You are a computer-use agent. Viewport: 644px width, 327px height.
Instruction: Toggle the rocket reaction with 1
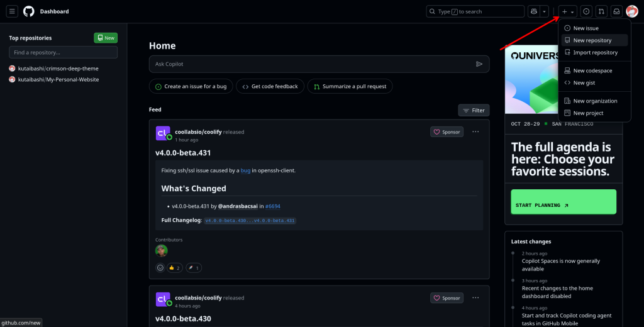pos(194,268)
